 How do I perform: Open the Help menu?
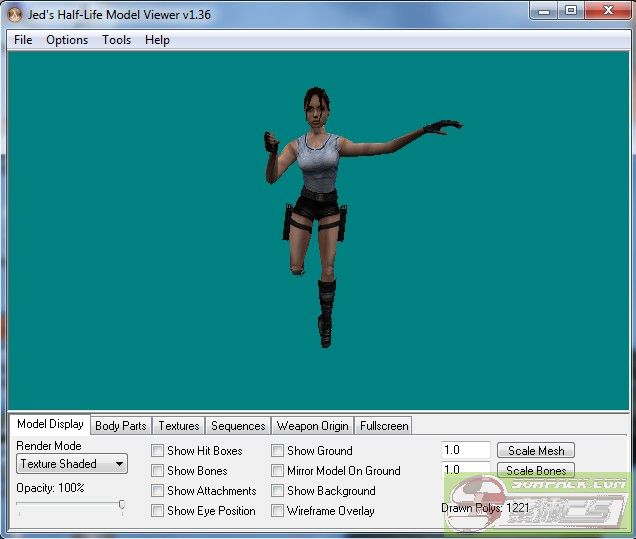point(157,40)
